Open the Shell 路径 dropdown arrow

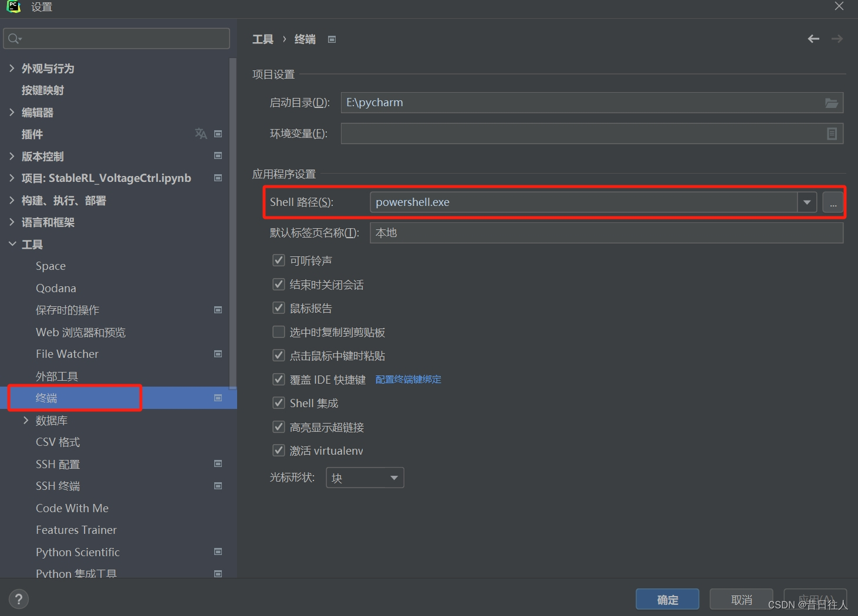coord(807,202)
